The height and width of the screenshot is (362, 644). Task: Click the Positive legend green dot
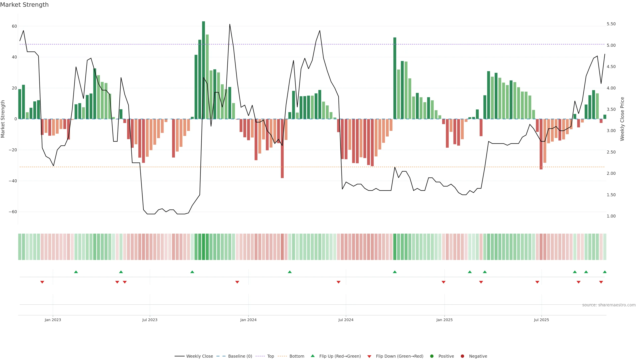[432, 356]
